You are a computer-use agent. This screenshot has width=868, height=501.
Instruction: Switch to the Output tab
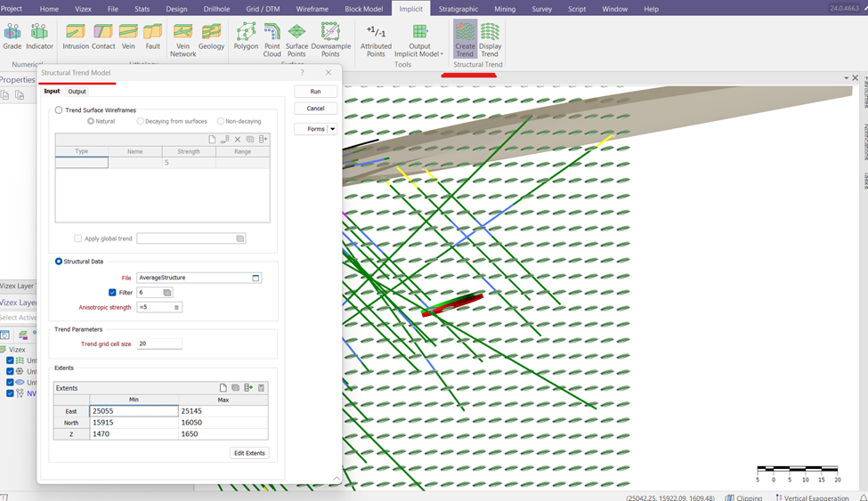point(77,92)
